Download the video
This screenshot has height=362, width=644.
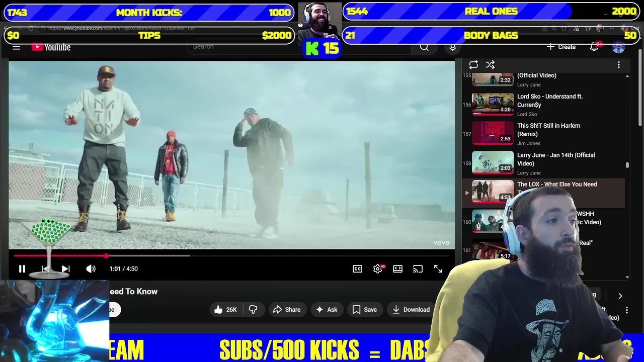tap(411, 310)
